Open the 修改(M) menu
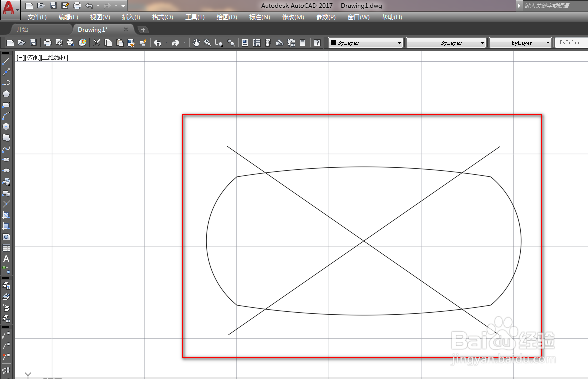Image resolution: width=588 pixels, height=379 pixels. 293,17
